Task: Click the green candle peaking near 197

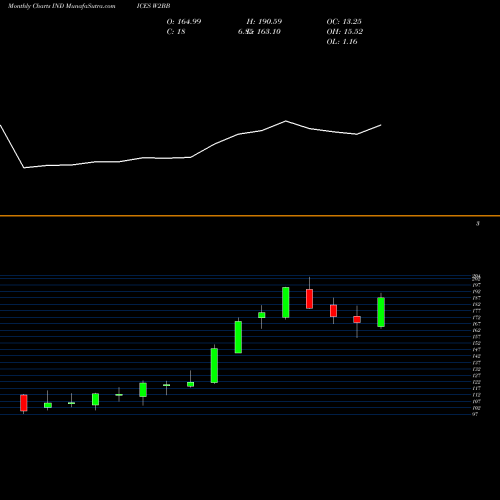Action: pos(286,302)
